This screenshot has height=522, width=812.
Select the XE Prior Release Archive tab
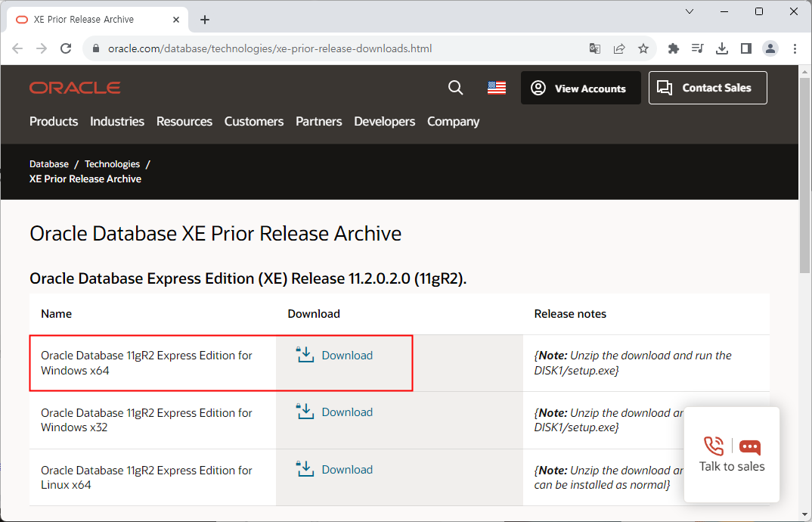96,20
